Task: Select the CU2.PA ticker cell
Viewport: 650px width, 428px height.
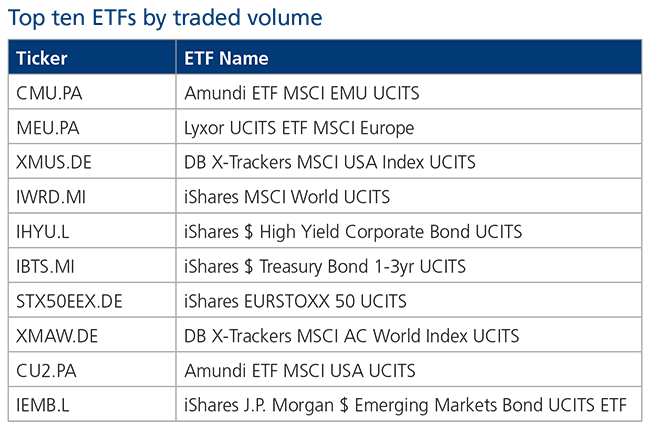Action: pos(92,370)
